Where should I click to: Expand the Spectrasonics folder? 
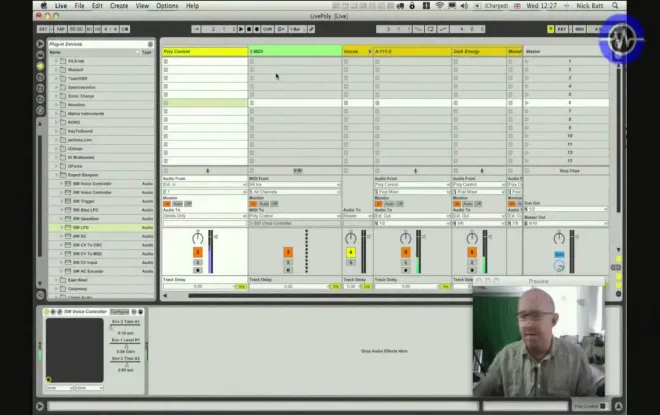pyautogui.click(x=56, y=87)
